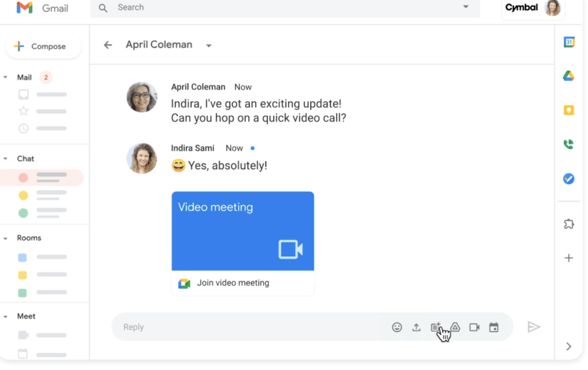This screenshot has width=588, height=370.
Task: Open Google Drive side panel
Action: point(568,76)
